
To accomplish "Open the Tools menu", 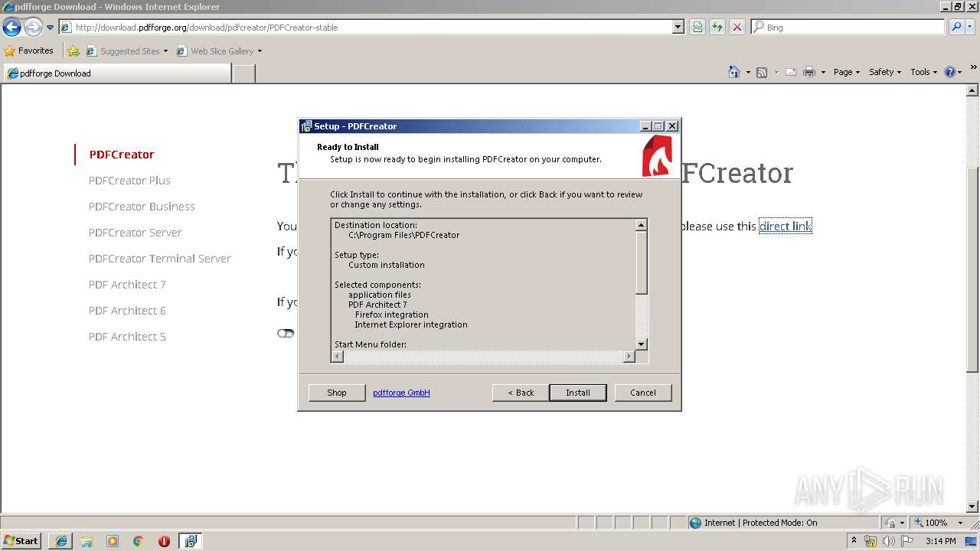I will (923, 72).
